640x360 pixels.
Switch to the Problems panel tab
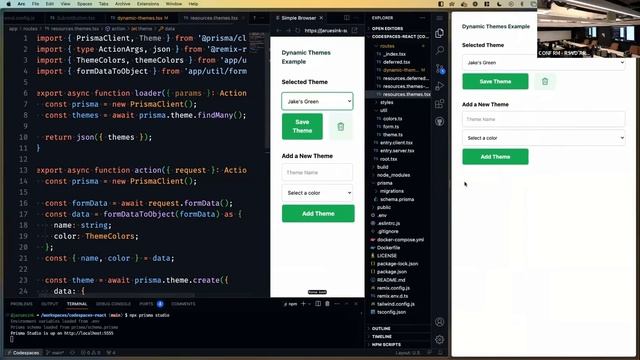pyautogui.click(x=21, y=304)
